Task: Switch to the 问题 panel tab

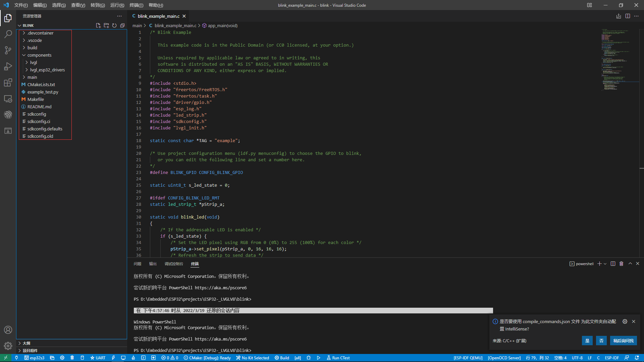Action: pyautogui.click(x=138, y=264)
